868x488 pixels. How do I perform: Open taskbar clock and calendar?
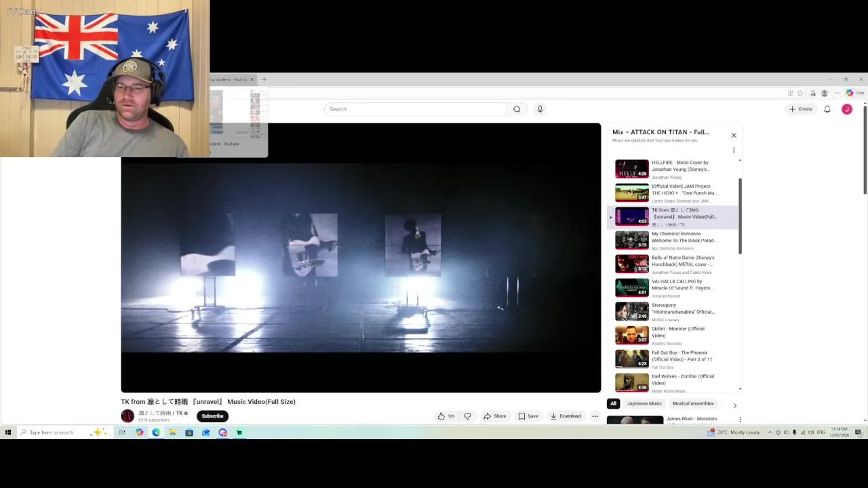[840, 432]
